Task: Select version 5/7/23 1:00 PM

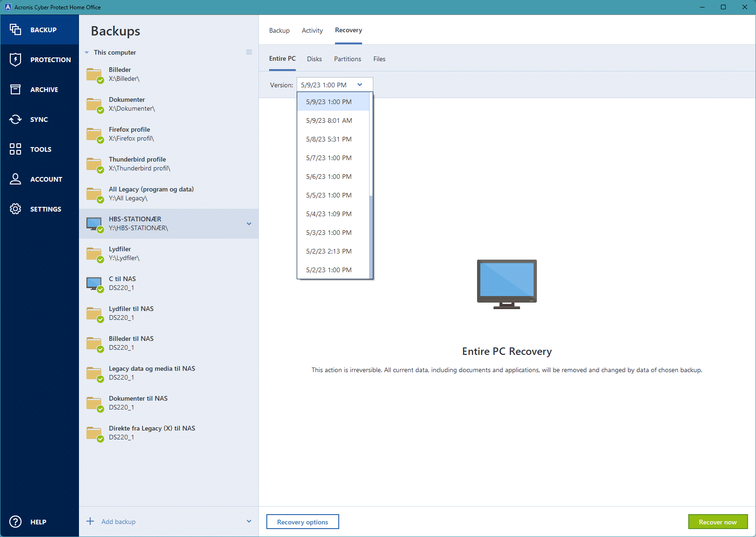Action: tap(333, 157)
